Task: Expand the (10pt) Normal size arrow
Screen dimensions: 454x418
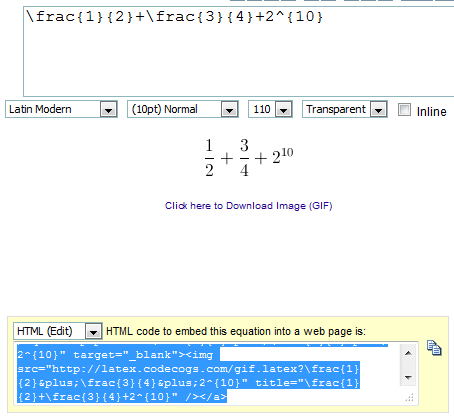Action: pyautogui.click(x=229, y=109)
